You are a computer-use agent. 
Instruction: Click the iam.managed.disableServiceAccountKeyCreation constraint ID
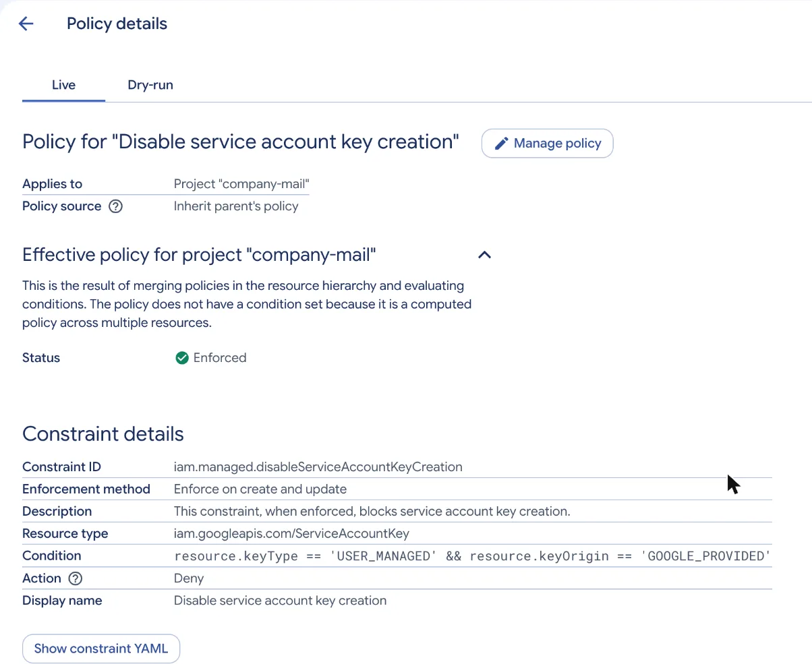tap(318, 467)
